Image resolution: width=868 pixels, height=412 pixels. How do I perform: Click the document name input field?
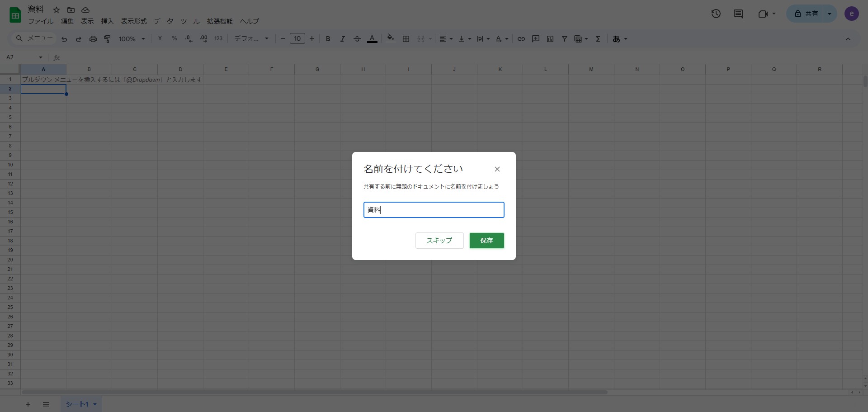point(434,210)
